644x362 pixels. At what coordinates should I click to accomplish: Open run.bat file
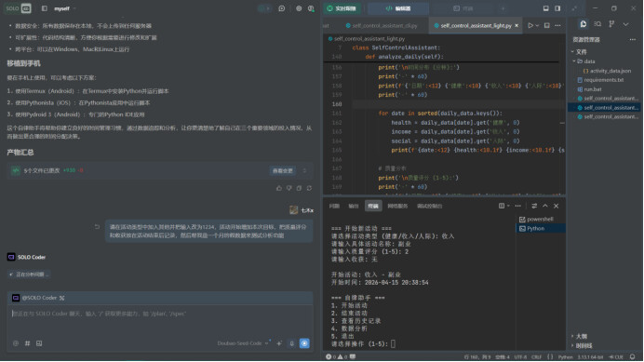click(x=589, y=89)
